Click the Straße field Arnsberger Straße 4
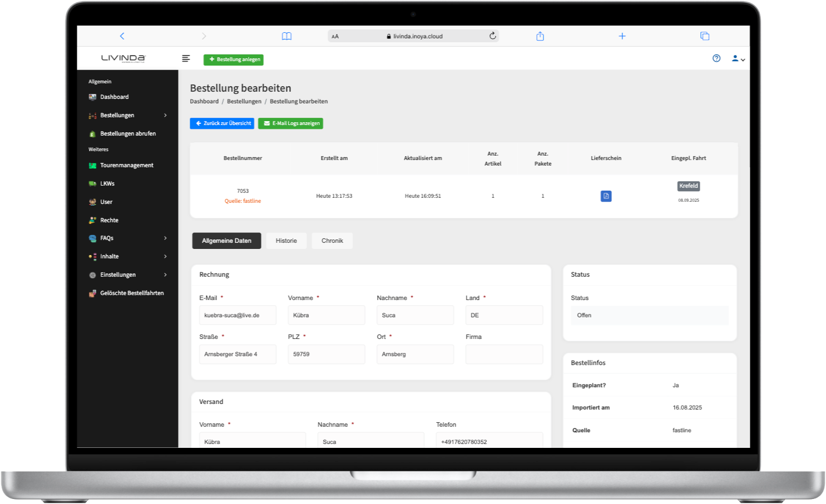The height and width of the screenshot is (504, 826). pyautogui.click(x=238, y=354)
